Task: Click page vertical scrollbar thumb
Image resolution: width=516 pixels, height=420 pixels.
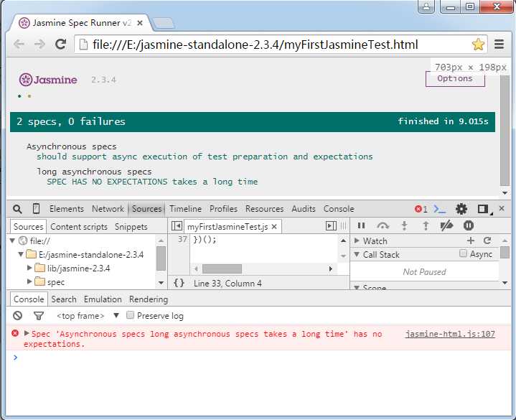Action: click(x=505, y=131)
